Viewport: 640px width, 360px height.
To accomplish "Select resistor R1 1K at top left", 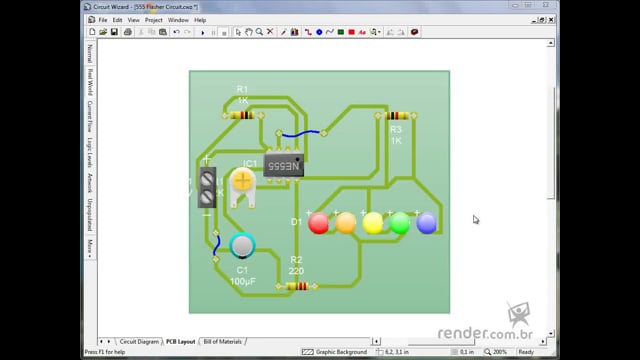I will coord(243,116).
